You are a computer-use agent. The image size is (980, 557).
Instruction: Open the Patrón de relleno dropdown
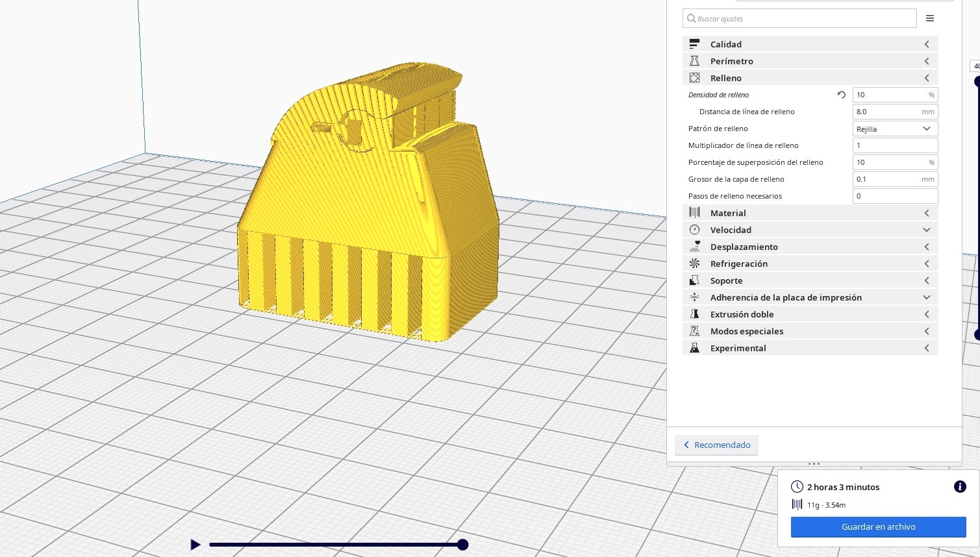click(x=894, y=129)
